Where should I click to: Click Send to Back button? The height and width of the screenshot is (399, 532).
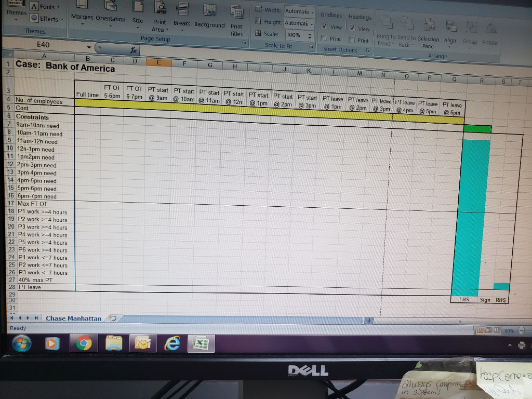point(406,32)
